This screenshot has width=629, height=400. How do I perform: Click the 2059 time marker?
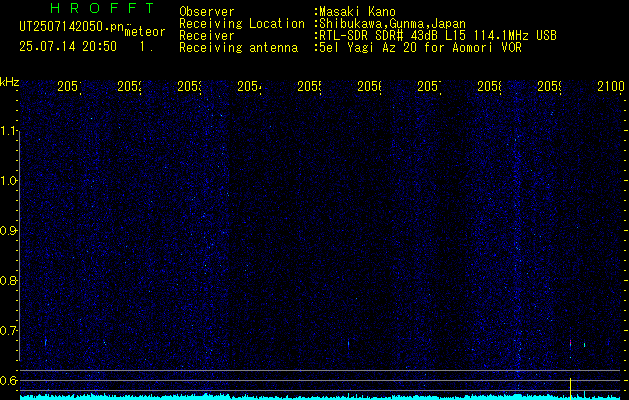pos(550,86)
